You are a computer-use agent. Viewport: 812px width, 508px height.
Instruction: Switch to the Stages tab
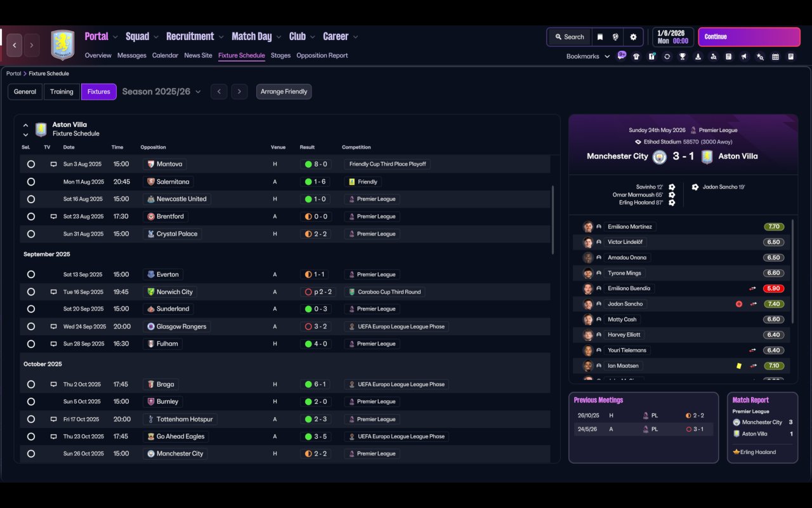point(280,55)
